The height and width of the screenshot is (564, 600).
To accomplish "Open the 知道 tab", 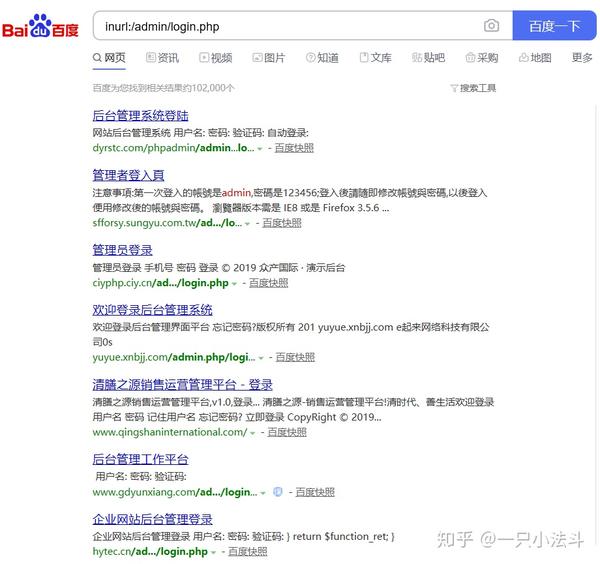I will click(322, 58).
